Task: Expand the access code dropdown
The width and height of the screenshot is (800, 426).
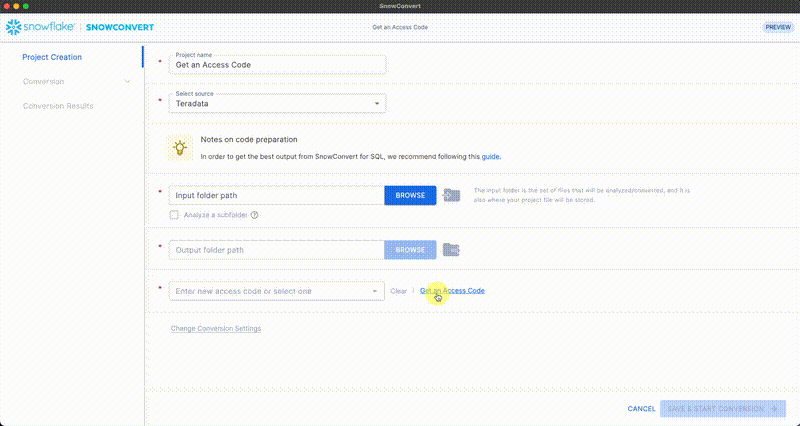Action: [376, 291]
